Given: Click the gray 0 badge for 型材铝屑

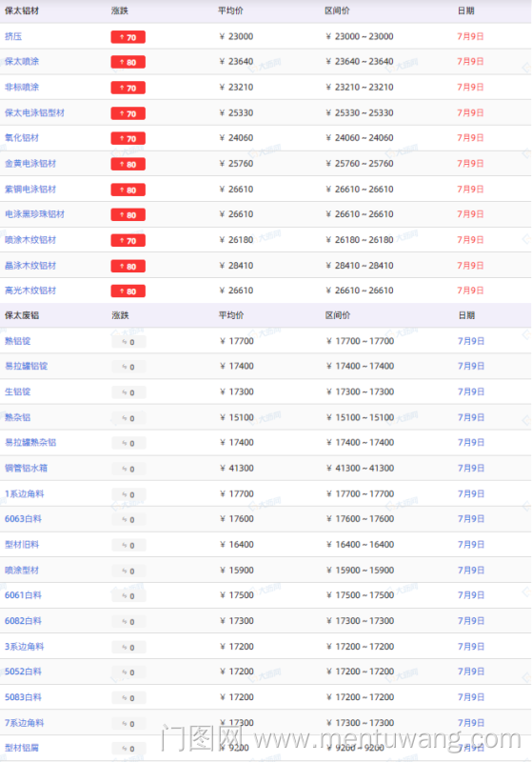Looking at the screenshot, I should click(128, 749).
